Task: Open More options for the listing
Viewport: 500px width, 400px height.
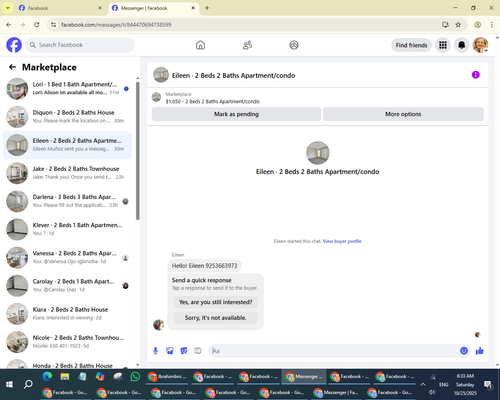Action: tap(403, 114)
